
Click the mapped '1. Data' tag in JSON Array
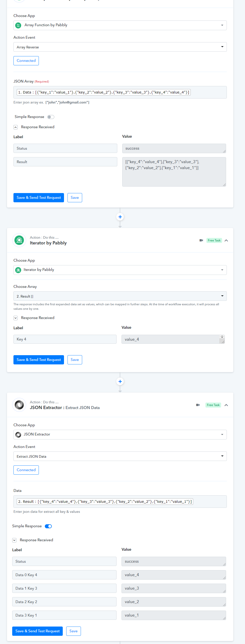[x=104, y=92]
